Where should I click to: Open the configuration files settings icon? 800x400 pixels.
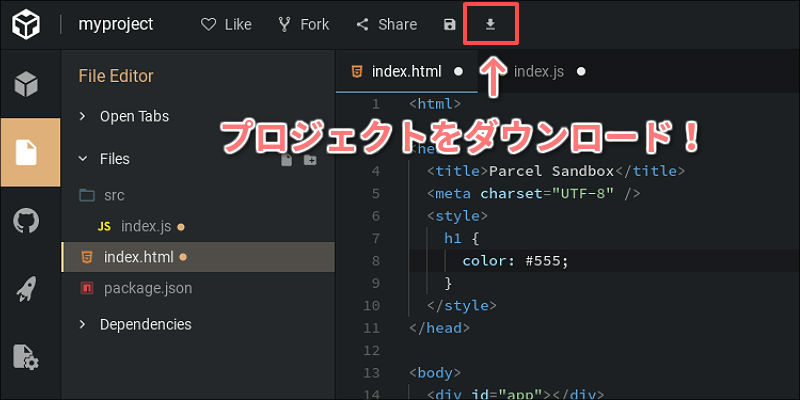pos(26,357)
